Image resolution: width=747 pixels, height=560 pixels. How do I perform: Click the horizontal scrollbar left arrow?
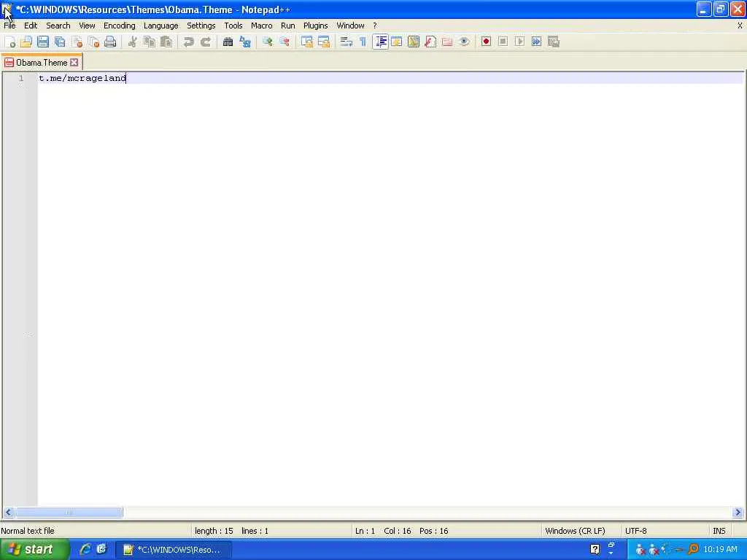point(8,513)
